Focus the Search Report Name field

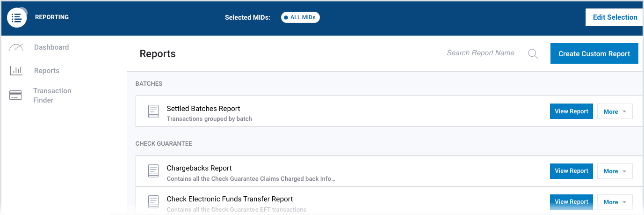click(x=480, y=53)
